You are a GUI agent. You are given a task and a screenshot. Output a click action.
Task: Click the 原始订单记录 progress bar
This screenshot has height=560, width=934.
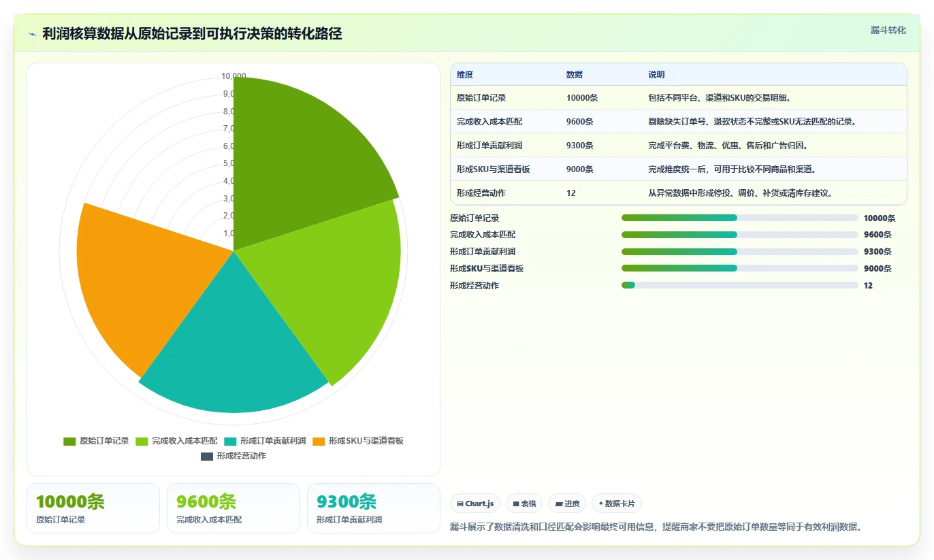point(740,218)
